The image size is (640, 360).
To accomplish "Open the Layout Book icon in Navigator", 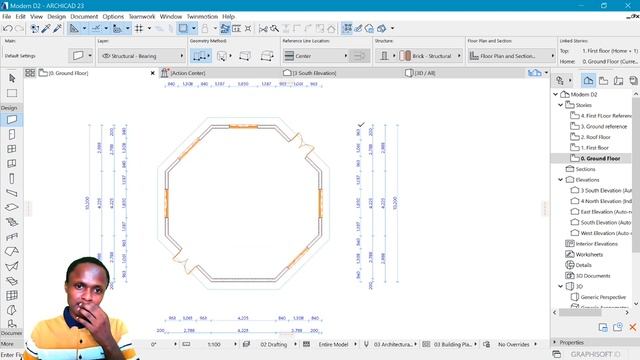I will (x=618, y=81).
